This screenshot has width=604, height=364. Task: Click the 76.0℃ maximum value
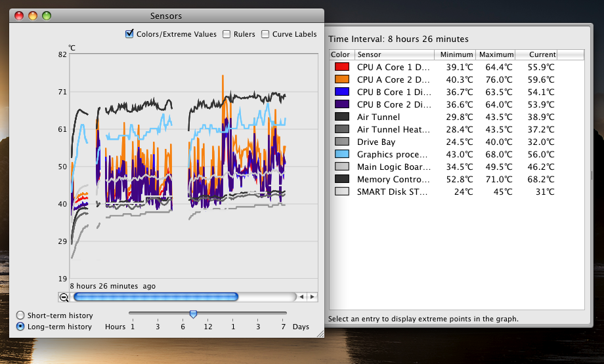(499, 79)
